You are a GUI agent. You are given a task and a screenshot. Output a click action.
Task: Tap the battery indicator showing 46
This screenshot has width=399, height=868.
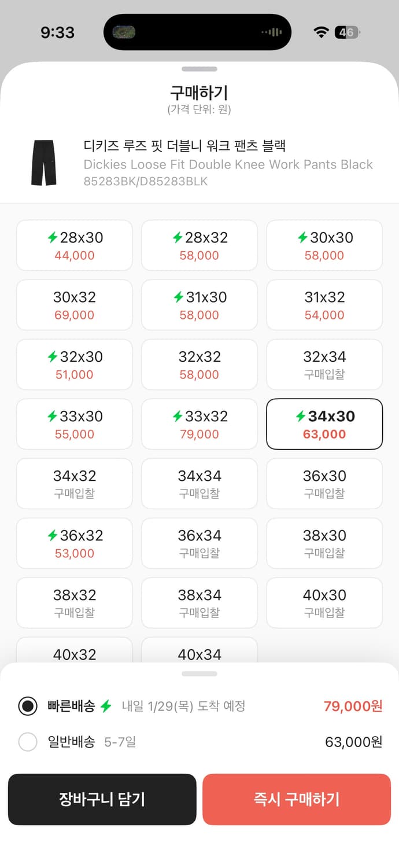(348, 32)
